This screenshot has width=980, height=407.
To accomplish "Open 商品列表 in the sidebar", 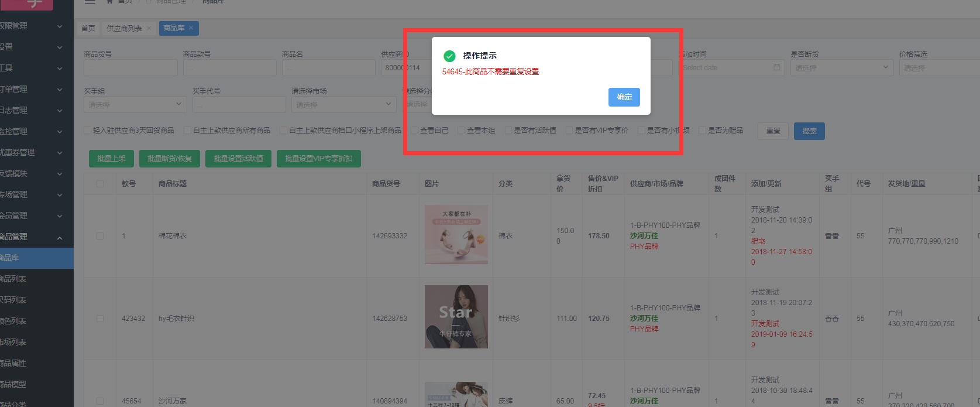I will coord(37,279).
